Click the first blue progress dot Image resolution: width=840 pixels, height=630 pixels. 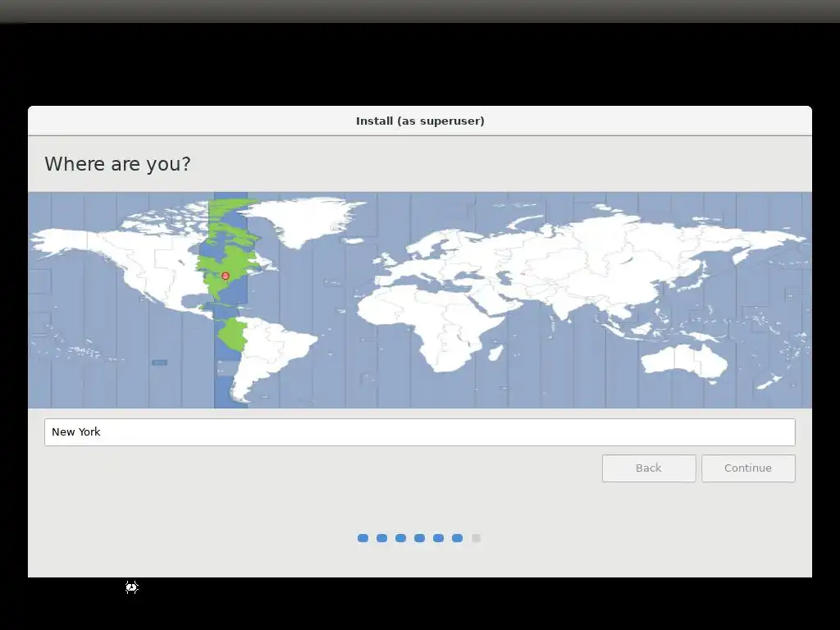coord(363,538)
